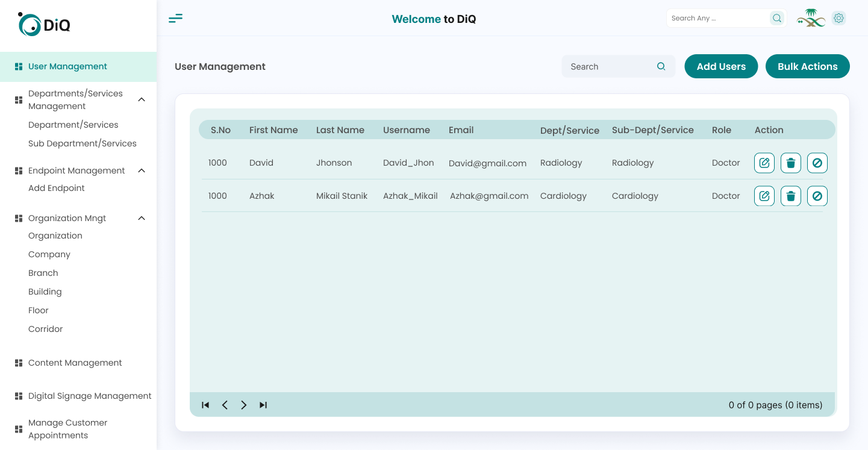This screenshot has width=868, height=450.
Task: Click Departments/Services Management grid icon
Action: [x=19, y=100]
